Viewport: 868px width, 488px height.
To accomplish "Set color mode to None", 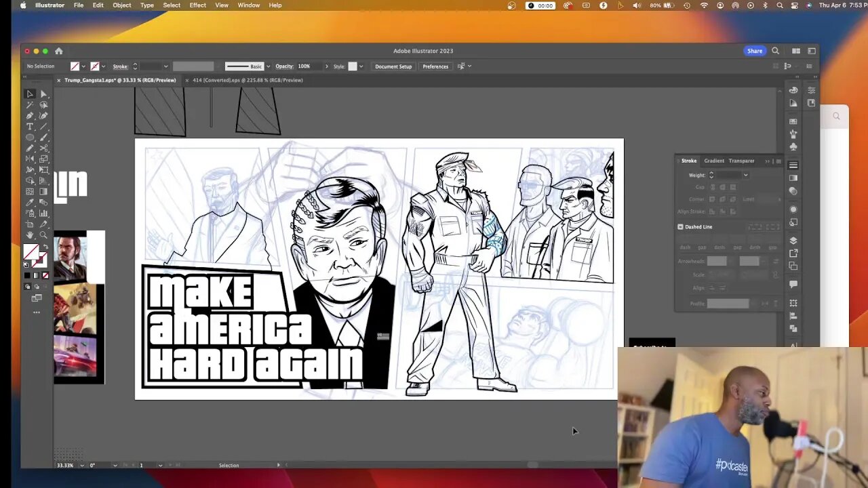I will tap(45, 275).
